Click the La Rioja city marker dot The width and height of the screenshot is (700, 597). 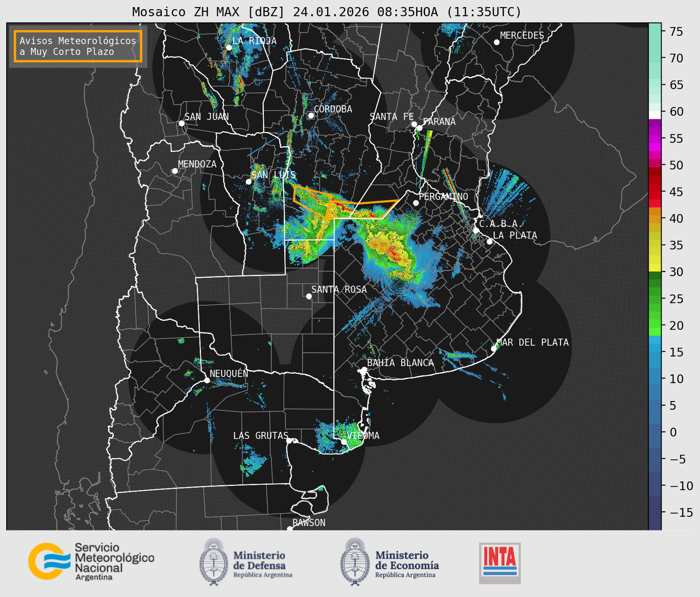[229, 48]
